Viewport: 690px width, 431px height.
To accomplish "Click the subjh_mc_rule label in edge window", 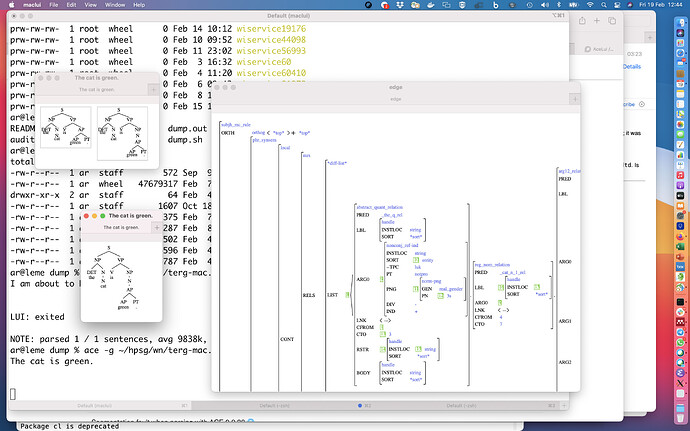I will click(x=236, y=125).
